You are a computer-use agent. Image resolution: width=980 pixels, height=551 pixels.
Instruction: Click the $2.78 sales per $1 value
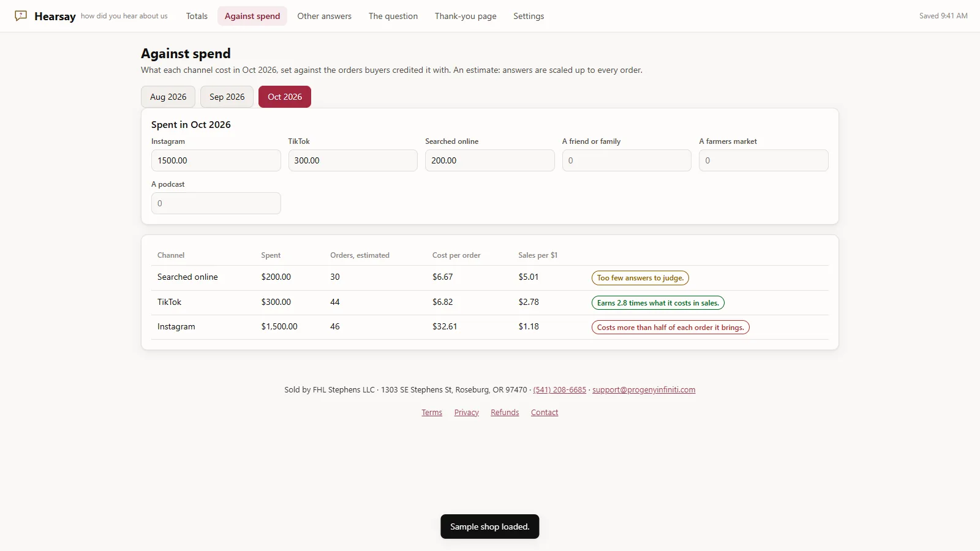point(529,302)
